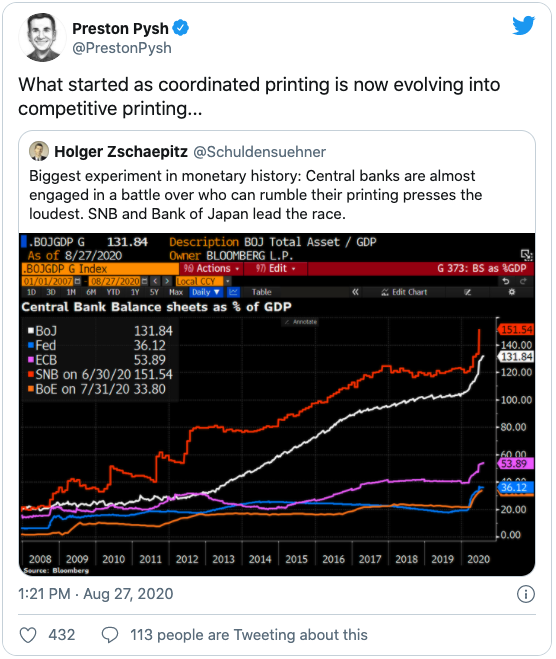Click the Edit Chart button
This screenshot has height=659, width=556.
[x=404, y=292]
